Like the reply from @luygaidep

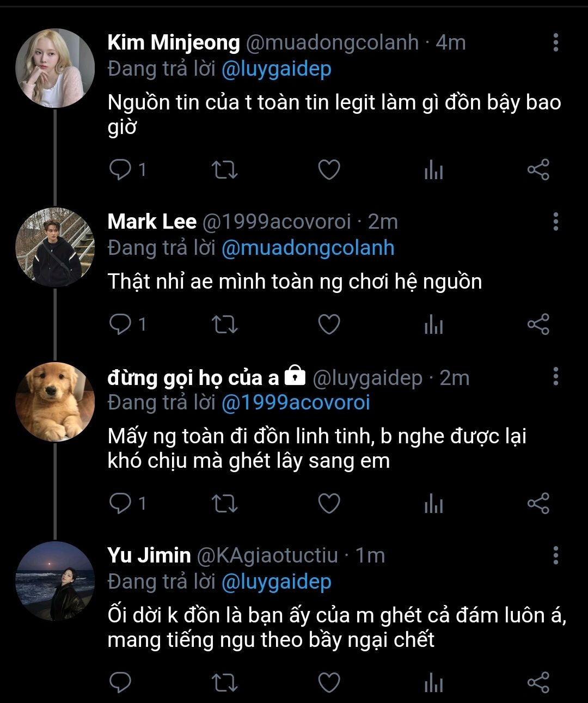tap(329, 503)
